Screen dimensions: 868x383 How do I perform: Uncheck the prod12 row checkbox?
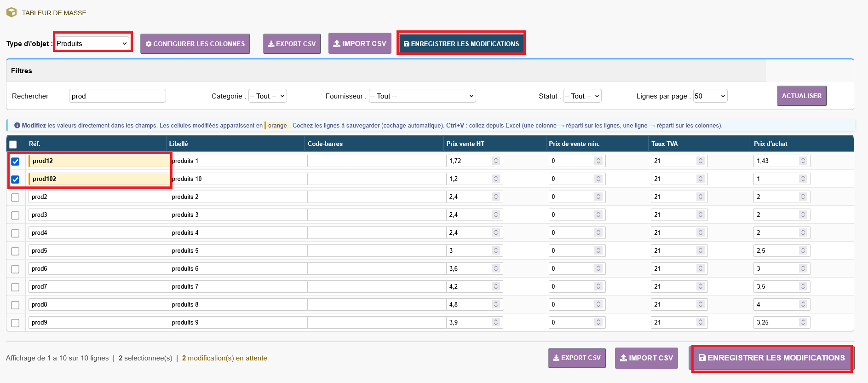coord(15,161)
